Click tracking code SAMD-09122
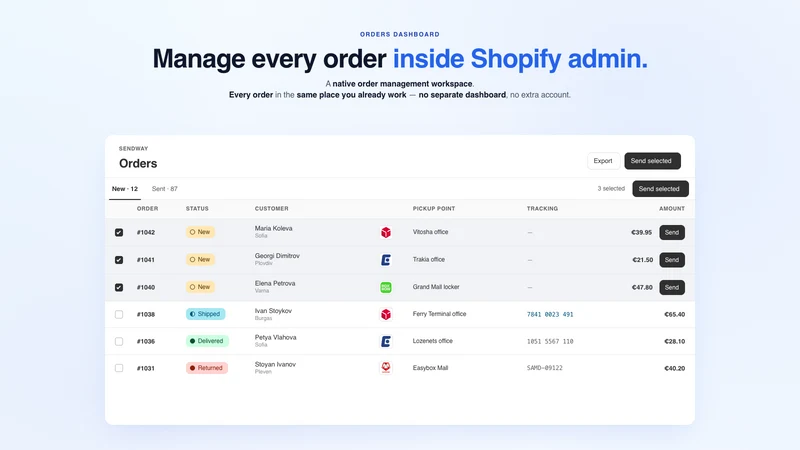The height and width of the screenshot is (450, 800). (545, 368)
